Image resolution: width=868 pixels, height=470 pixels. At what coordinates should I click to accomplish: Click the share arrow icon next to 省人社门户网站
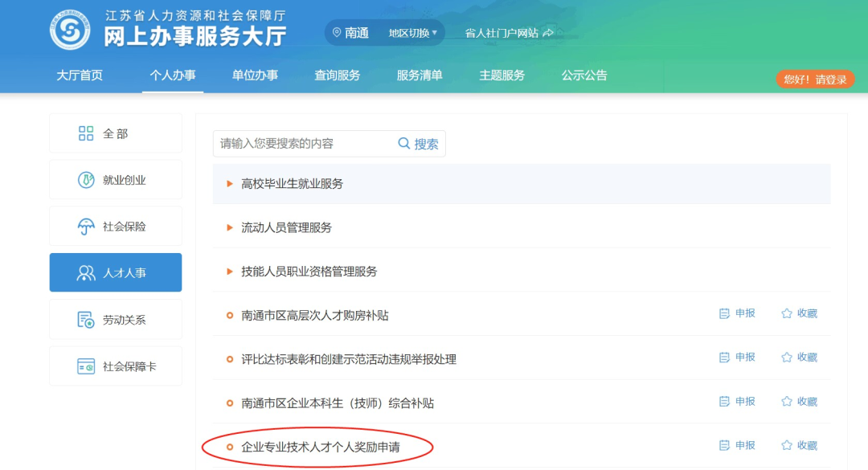tap(549, 33)
